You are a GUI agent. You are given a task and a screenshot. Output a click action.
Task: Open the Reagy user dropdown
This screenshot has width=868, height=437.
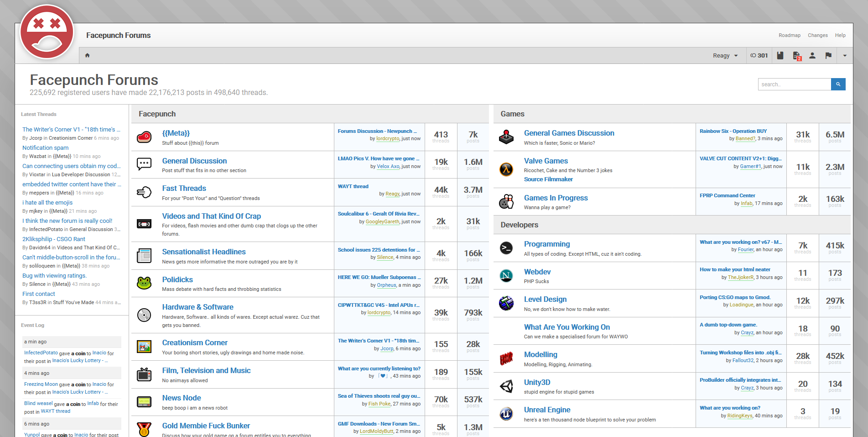pyautogui.click(x=725, y=56)
